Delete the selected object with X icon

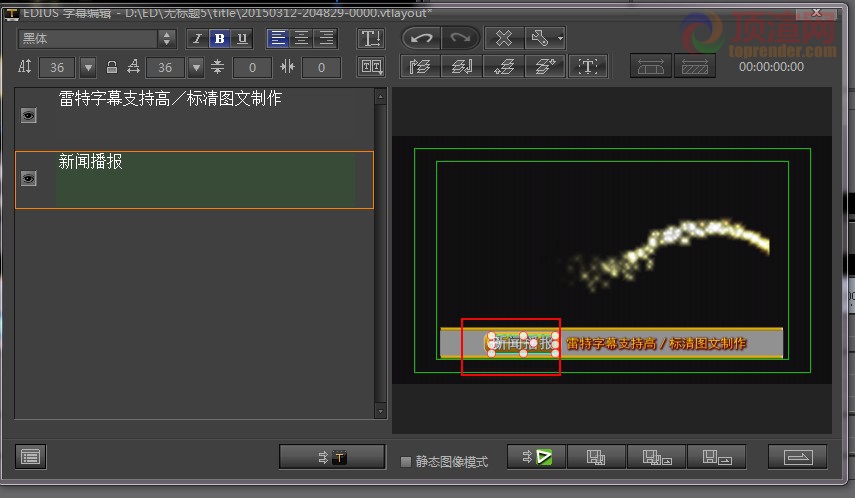tap(504, 38)
